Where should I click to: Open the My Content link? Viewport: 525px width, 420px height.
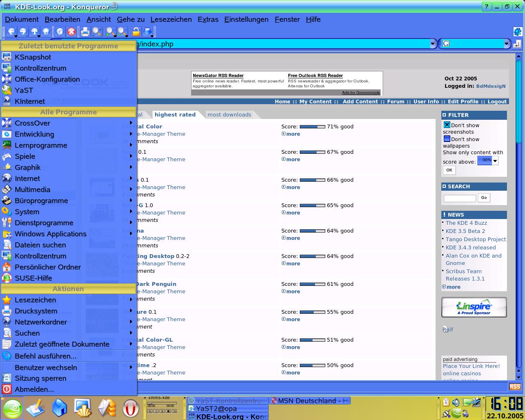315,102
